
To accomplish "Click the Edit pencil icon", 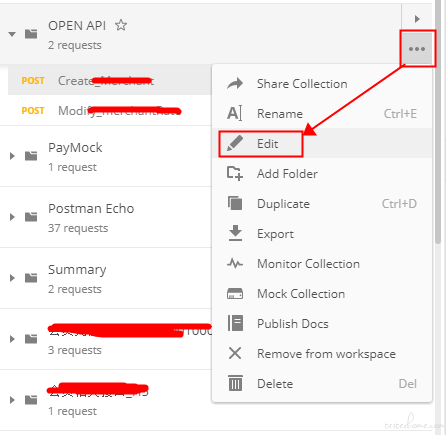I will pyautogui.click(x=235, y=144).
